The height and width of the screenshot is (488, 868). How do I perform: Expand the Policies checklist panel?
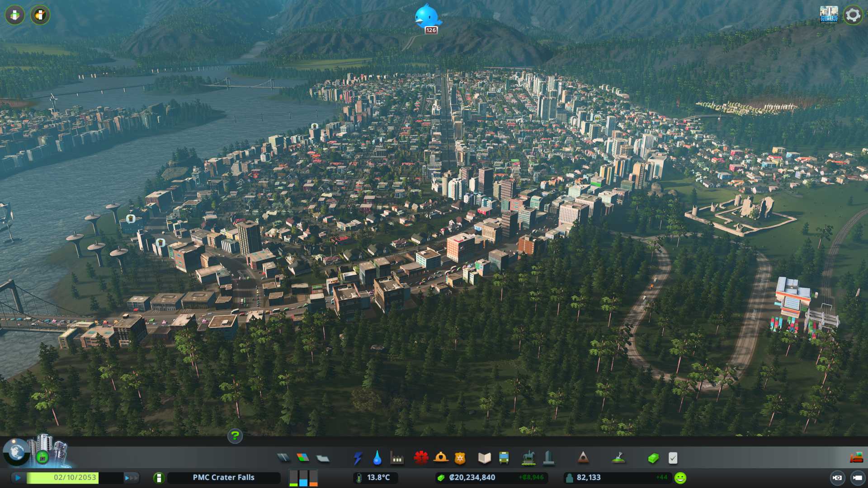673,458
